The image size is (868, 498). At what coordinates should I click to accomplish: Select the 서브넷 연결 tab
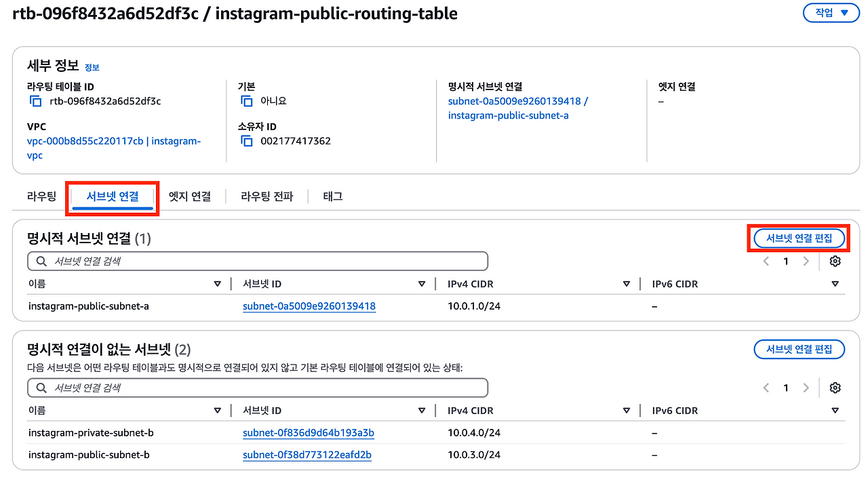[113, 196]
